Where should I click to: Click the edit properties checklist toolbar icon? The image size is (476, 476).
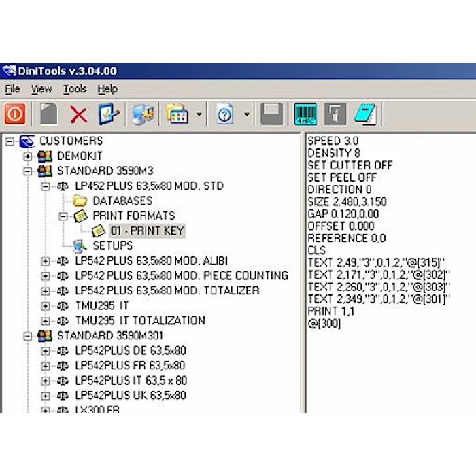pos(109,114)
